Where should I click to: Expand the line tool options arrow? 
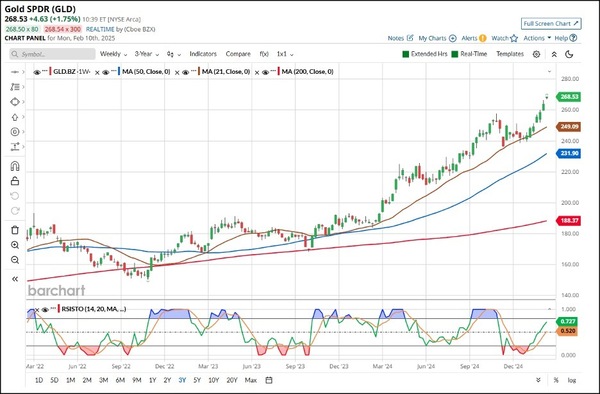click(23, 72)
